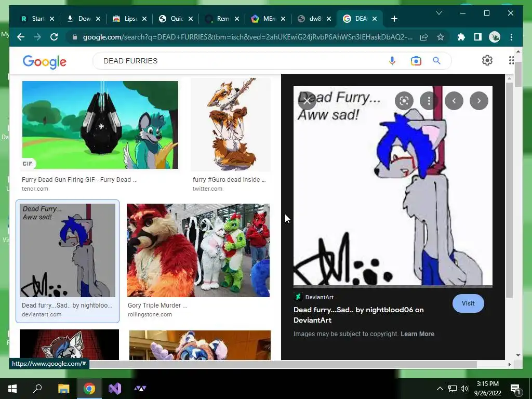Click the large preview image

point(393,186)
